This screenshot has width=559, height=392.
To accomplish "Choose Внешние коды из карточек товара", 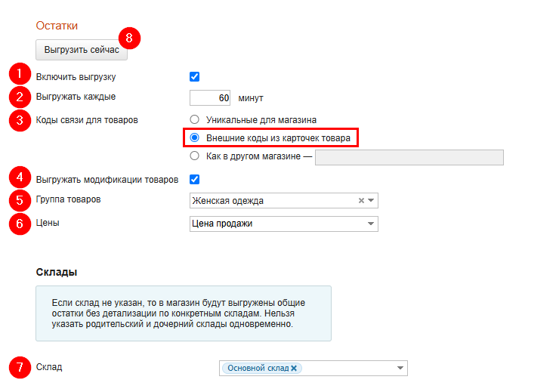I will [x=195, y=138].
